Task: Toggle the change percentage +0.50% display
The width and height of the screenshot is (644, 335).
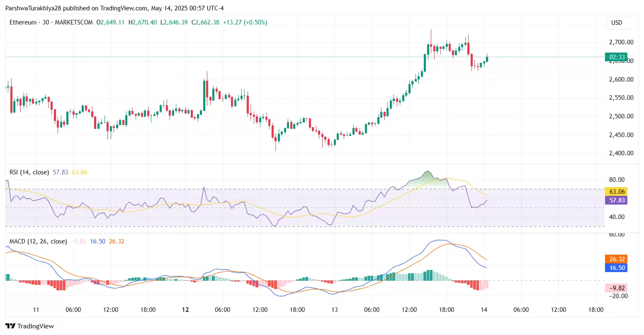Action: pyautogui.click(x=254, y=22)
